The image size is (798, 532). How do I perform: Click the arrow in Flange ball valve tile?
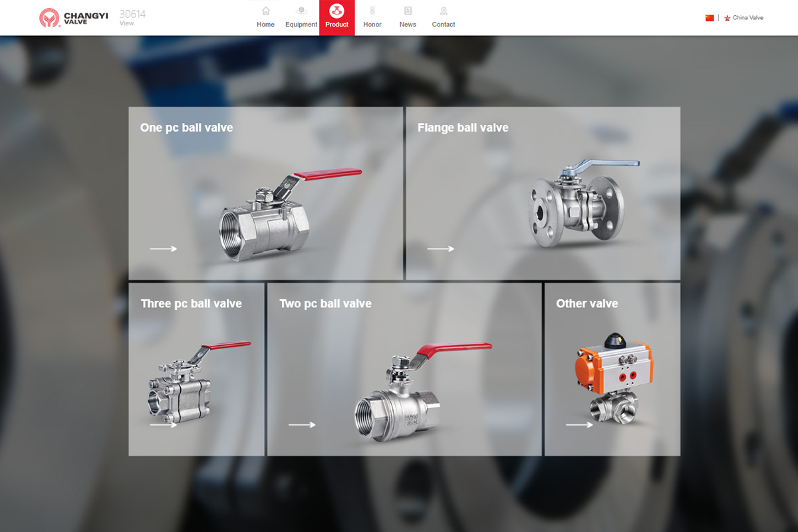(440, 249)
